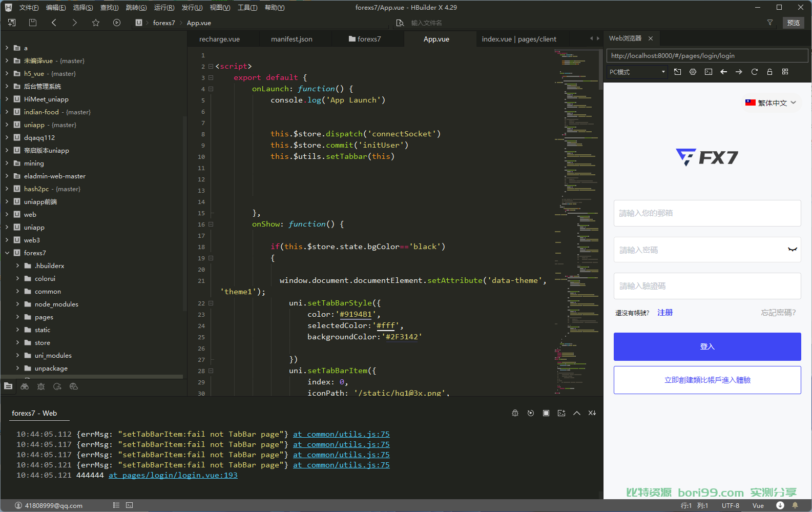This screenshot has width=812, height=512.
Task: Reload the built-in browser page
Action: pyautogui.click(x=754, y=72)
